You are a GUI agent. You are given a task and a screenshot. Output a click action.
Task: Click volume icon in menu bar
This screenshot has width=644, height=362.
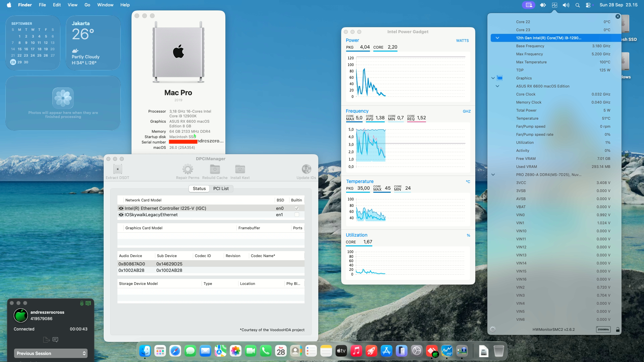point(566,5)
